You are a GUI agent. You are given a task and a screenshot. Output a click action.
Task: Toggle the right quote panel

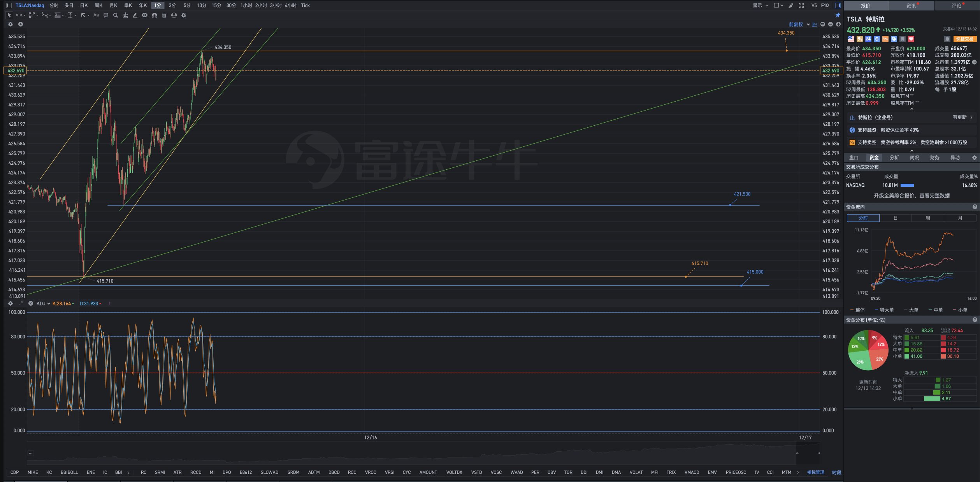point(838,5)
